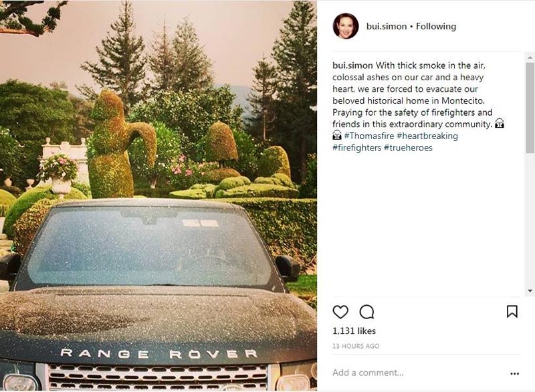This screenshot has width=535, height=392.
Task: Open the bui.simon username in caption
Action: point(352,65)
